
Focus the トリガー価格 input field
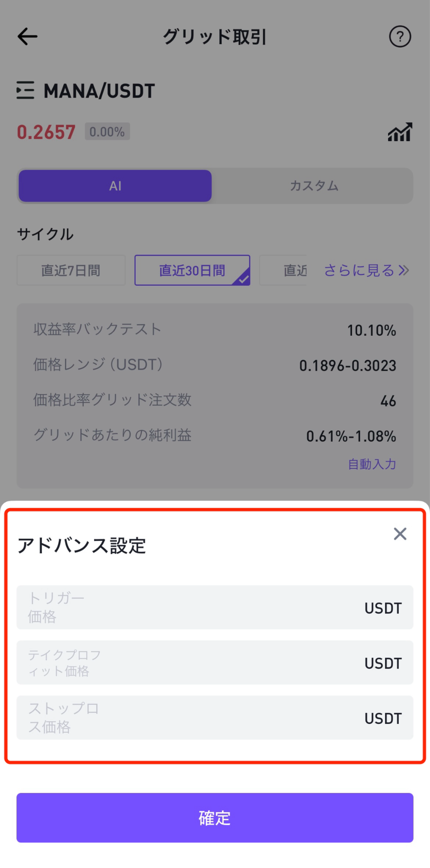[215, 607]
